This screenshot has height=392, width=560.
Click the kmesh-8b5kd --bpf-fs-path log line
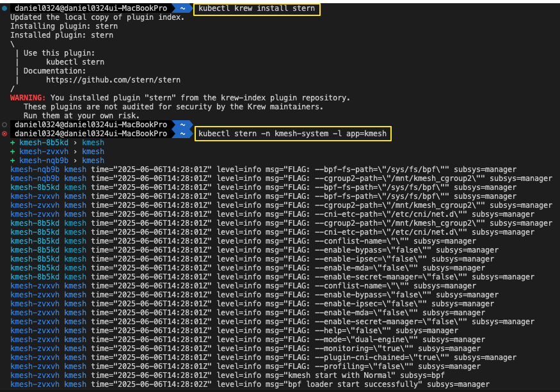click(263, 187)
